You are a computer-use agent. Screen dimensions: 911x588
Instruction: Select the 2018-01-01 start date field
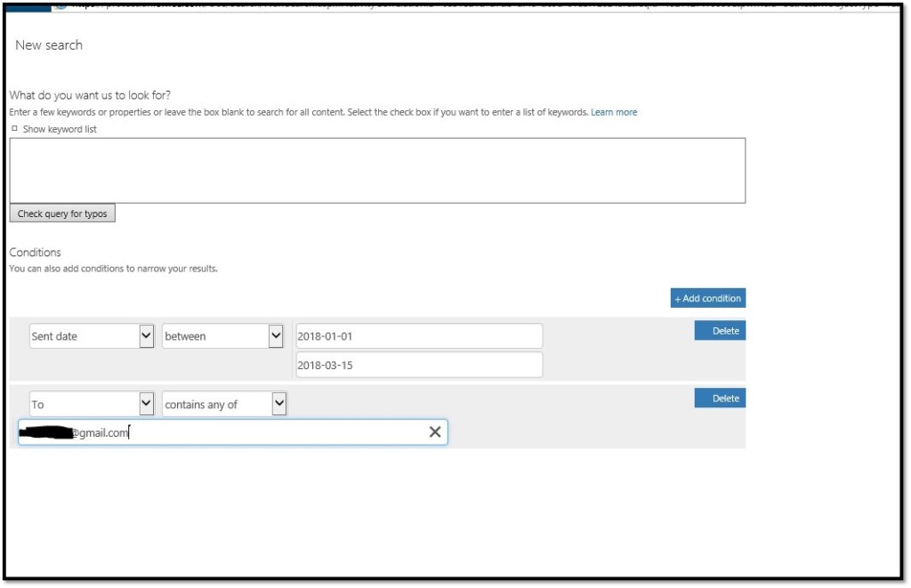click(x=418, y=336)
